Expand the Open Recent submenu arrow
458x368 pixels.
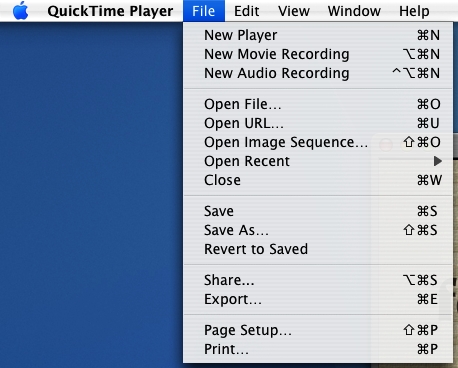438,161
